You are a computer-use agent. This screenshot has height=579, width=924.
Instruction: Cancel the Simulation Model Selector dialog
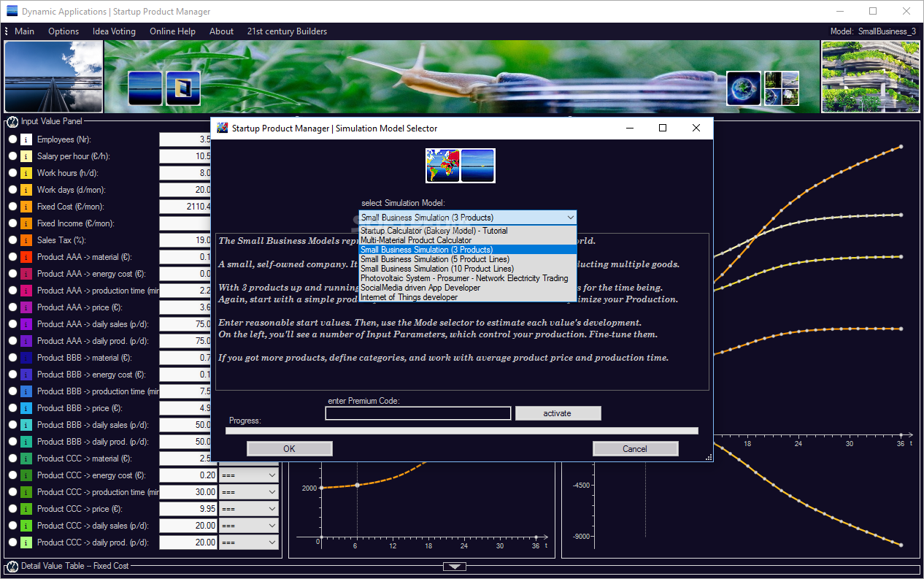635,448
